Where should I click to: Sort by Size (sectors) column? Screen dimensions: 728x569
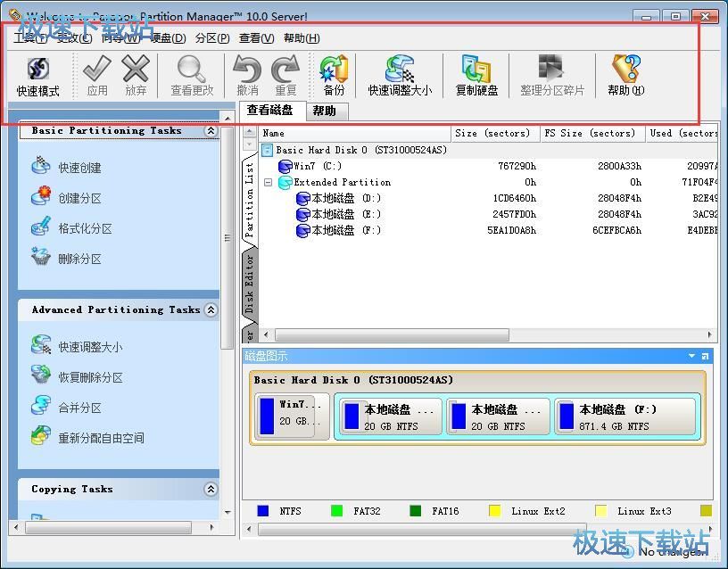(x=495, y=134)
